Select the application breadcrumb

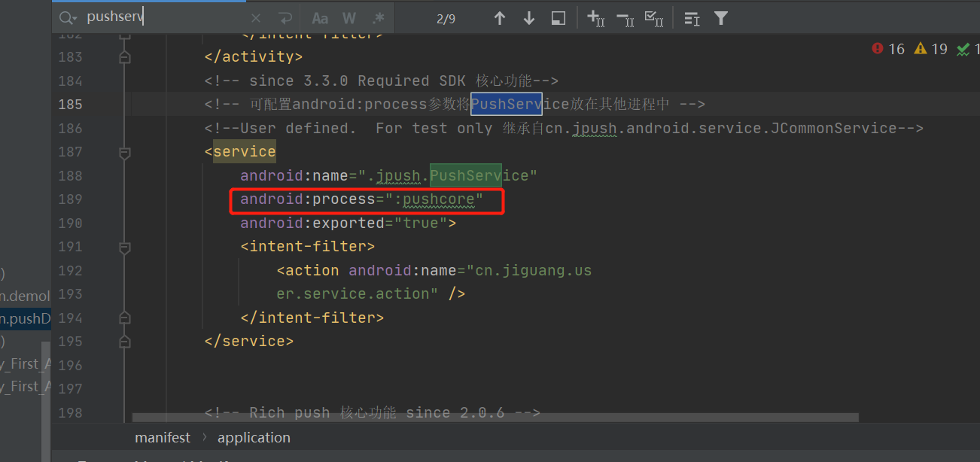pyautogui.click(x=254, y=438)
